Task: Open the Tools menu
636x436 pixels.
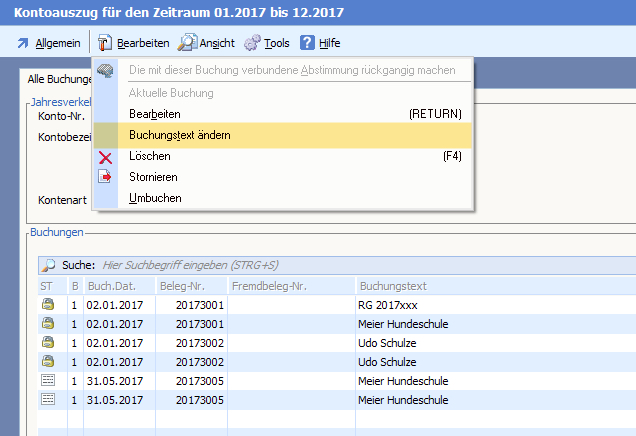Action: pyautogui.click(x=266, y=43)
